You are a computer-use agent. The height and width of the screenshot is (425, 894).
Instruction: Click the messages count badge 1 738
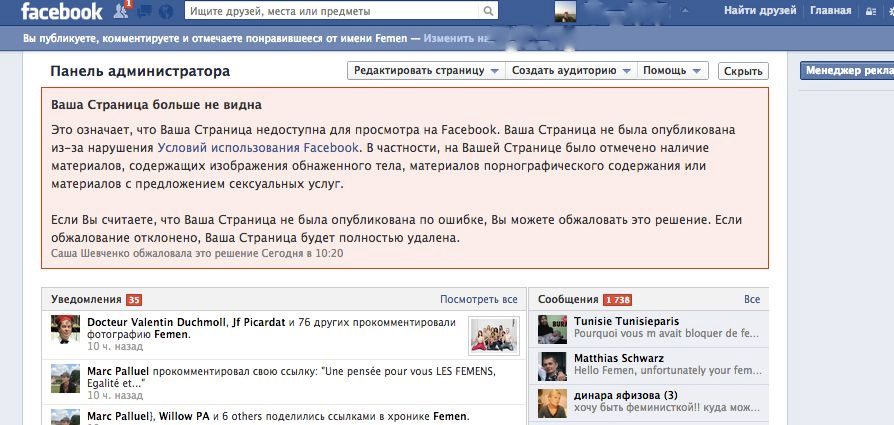click(x=617, y=299)
